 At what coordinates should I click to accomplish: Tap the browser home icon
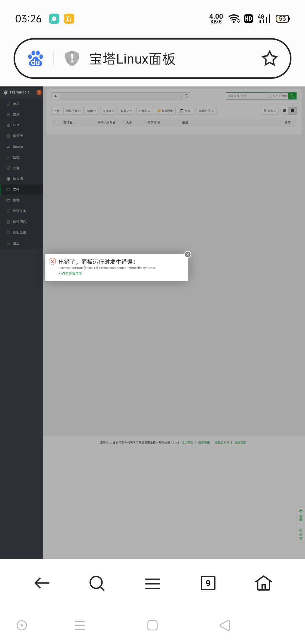click(263, 583)
